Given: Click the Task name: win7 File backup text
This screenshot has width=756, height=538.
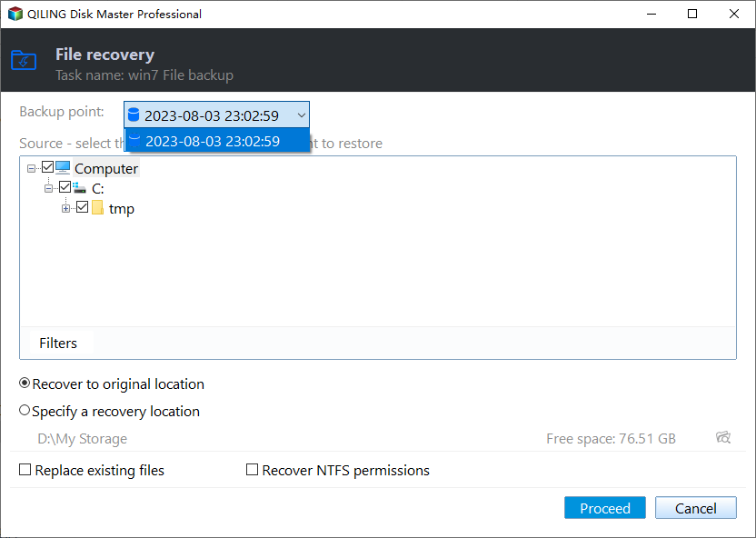Looking at the screenshot, I should 144,75.
